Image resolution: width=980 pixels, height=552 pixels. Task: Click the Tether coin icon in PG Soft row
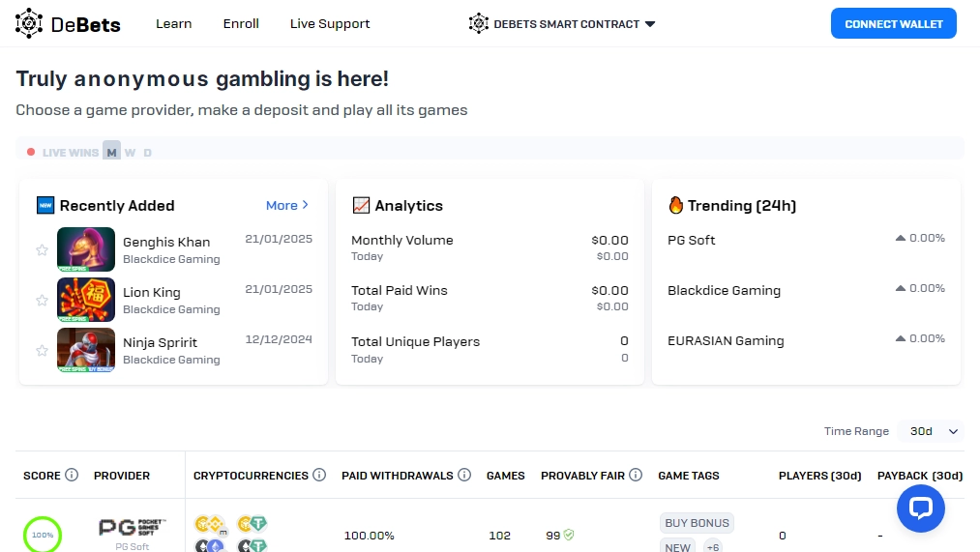click(258, 523)
